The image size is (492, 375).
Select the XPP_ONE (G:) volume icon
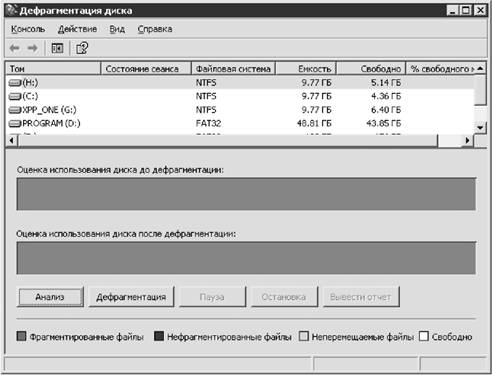(x=15, y=110)
